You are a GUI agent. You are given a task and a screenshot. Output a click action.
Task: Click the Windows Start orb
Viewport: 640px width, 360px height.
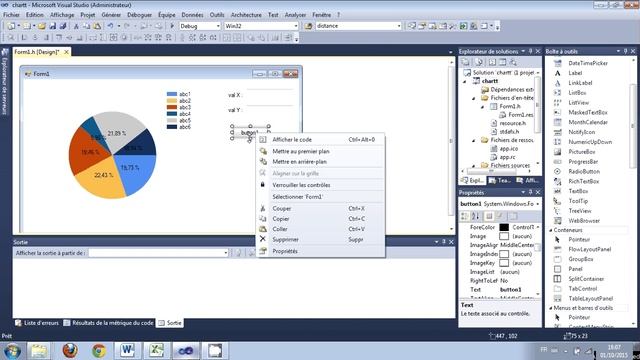[12, 351]
